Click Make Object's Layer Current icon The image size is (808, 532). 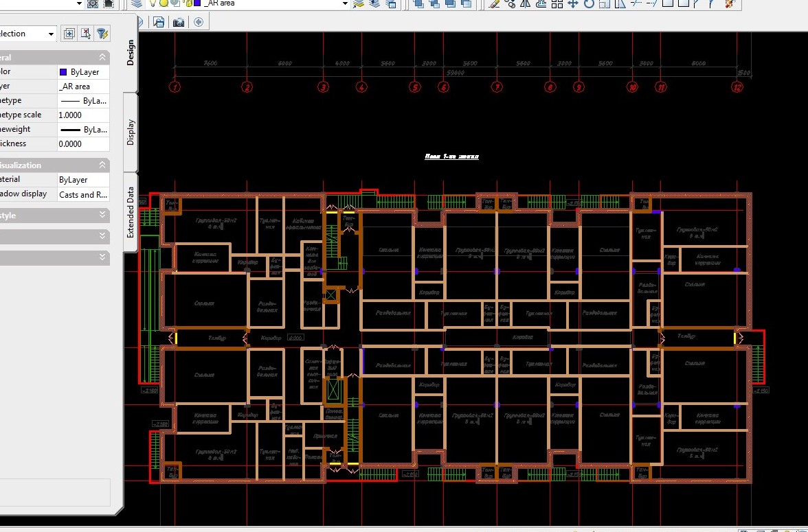[359, 3]
